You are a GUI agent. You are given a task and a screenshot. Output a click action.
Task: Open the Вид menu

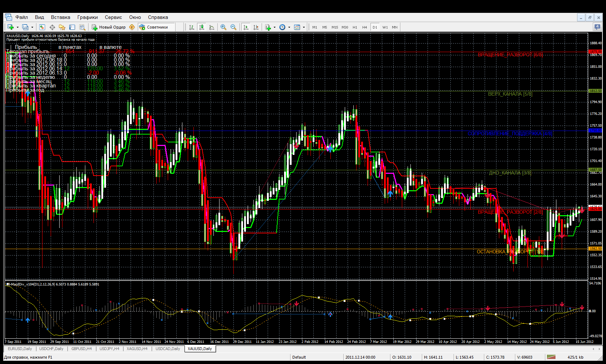[39, 17]
